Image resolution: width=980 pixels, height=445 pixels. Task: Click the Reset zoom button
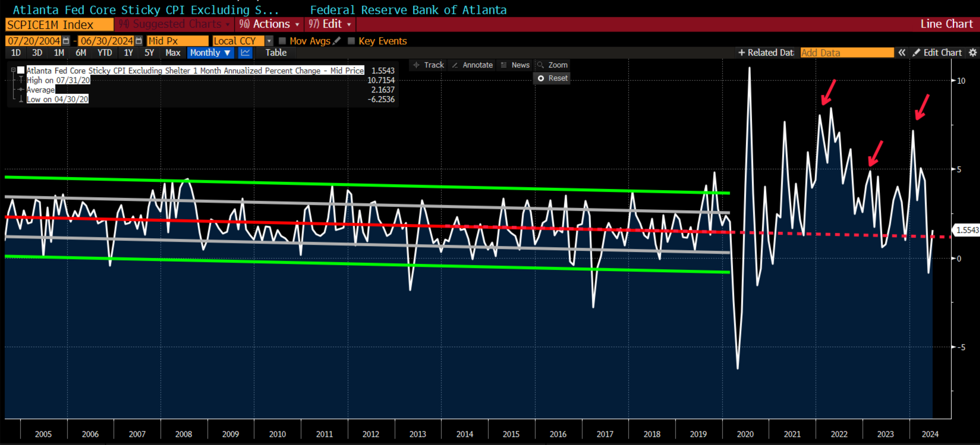tap(552, 78)
